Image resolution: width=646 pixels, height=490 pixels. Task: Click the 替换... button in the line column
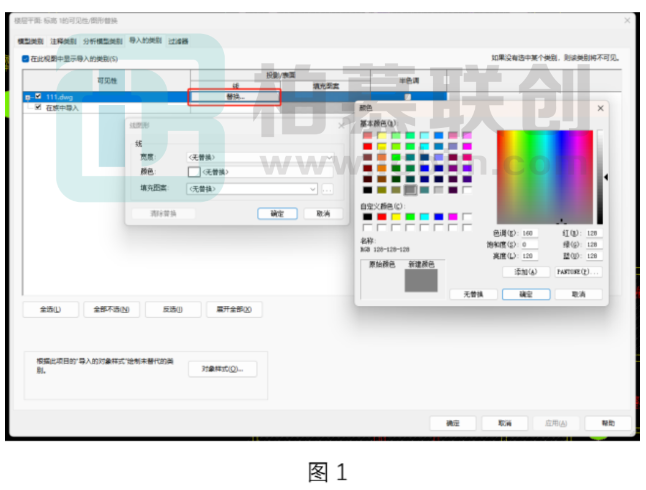point(235,96)
